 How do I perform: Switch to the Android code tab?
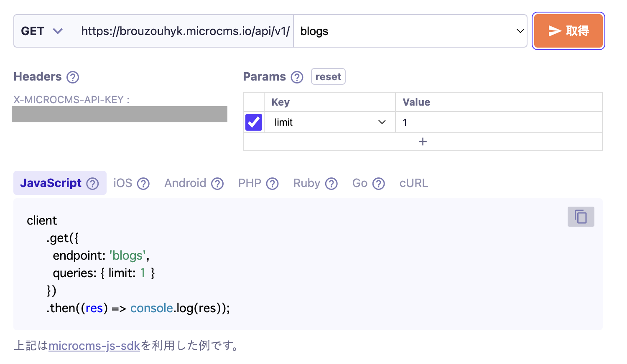coord(185,183)
